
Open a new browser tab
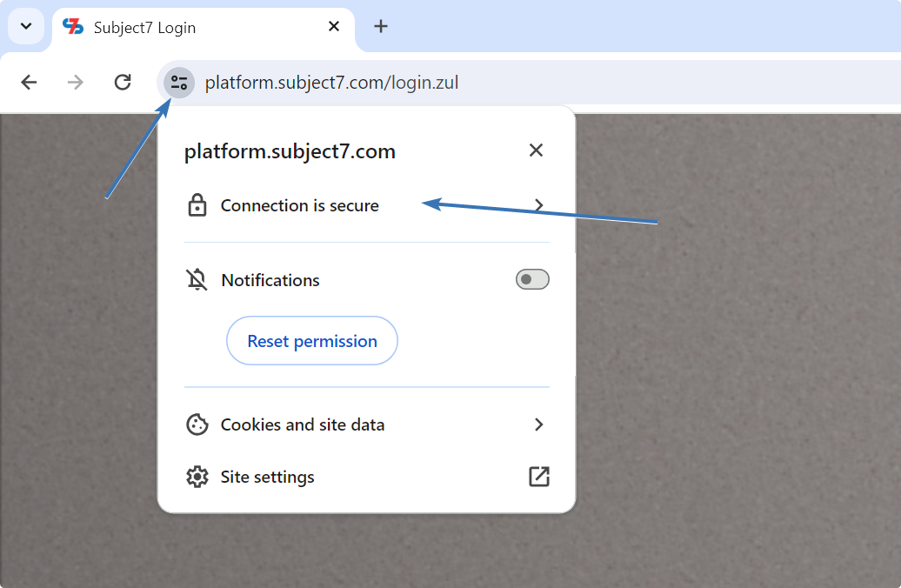coord(380,27)
